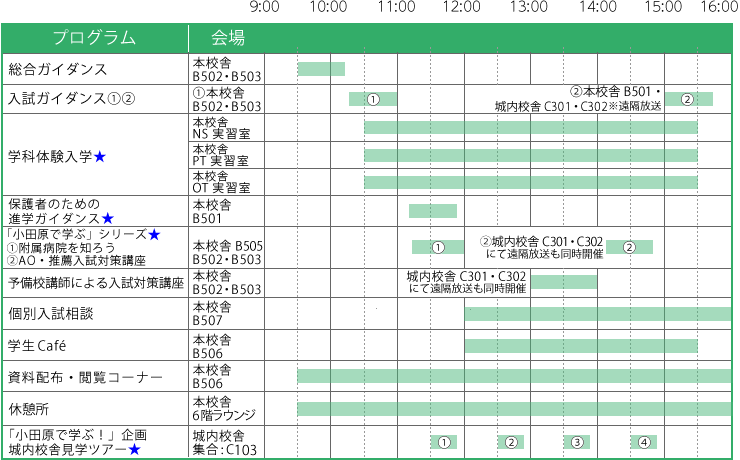Click the プログラム column header
740x460 pixels.
pyautogui.click(x=94, y=39)
